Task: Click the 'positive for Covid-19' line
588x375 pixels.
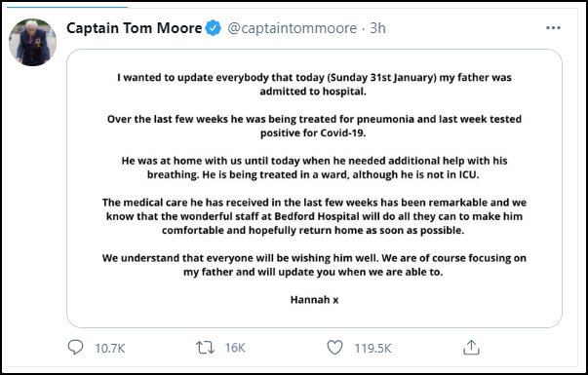Action: click(313, 133)
